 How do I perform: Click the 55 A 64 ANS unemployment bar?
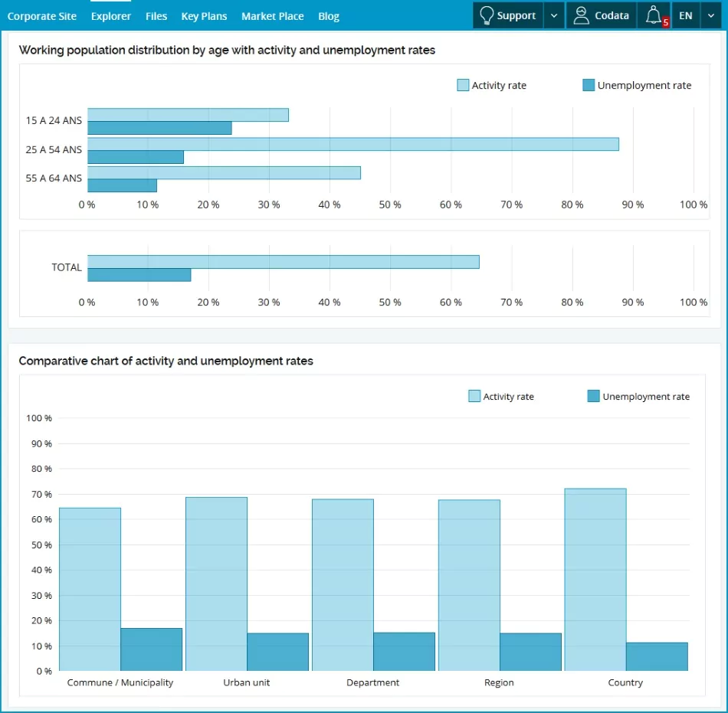[x=122, y=185]
